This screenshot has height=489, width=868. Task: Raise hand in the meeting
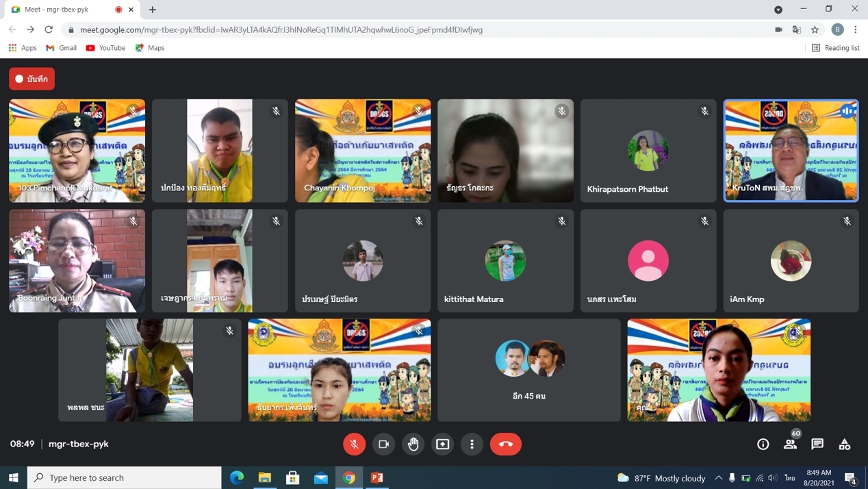coord(413,444)
